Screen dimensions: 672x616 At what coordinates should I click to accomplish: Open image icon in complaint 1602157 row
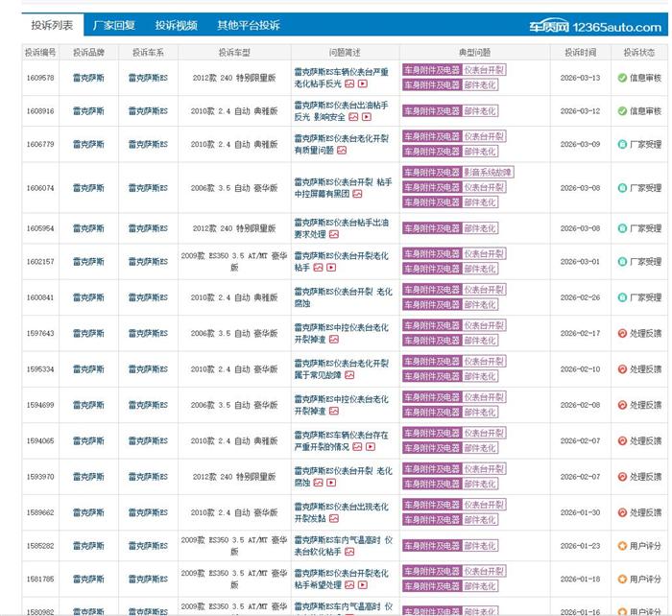click(x=319, y=268)
